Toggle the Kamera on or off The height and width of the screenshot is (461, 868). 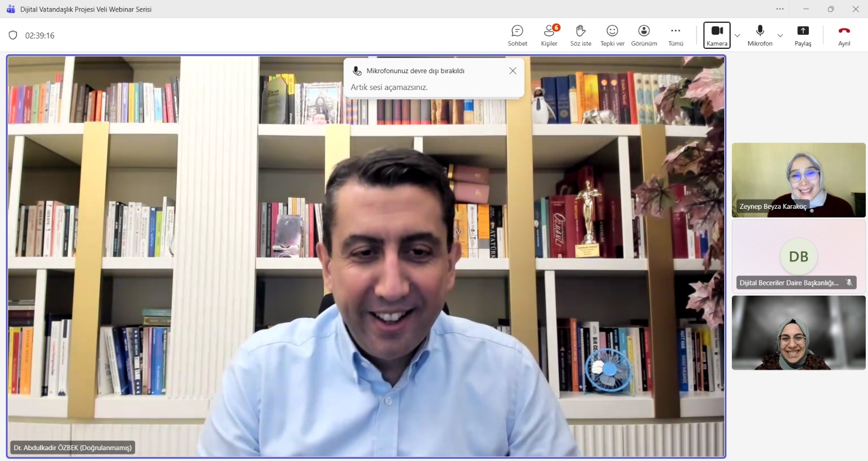(x=717, y=35)
